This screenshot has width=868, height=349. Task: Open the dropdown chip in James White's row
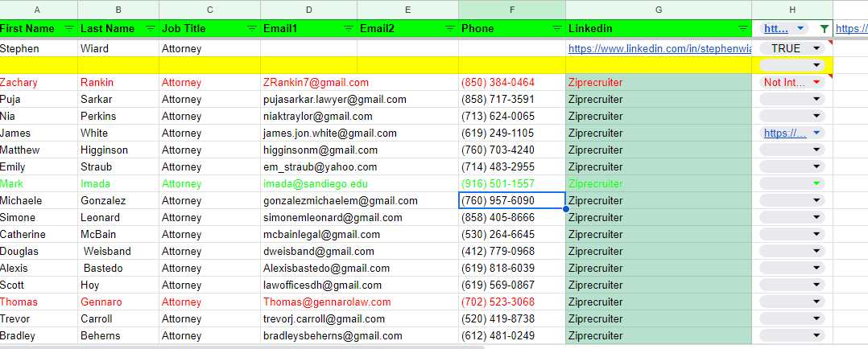coord(816,133)
